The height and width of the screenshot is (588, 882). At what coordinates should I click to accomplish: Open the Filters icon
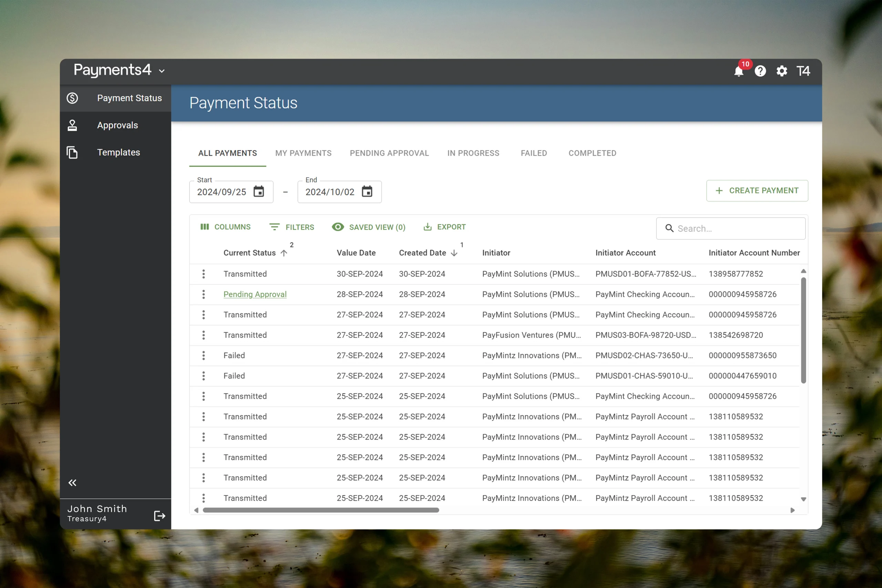pyautogui.click(x=275, y=227)
